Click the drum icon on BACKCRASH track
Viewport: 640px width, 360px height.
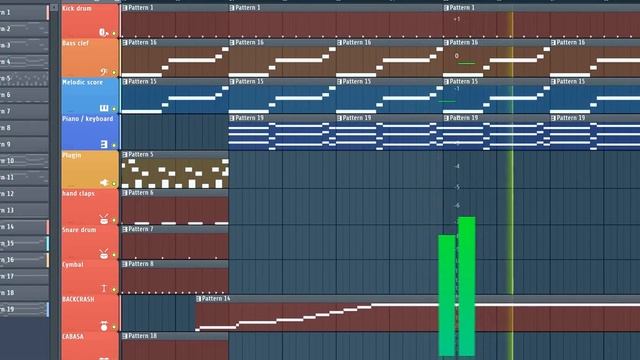pyautogui.click(x=104, y=326)
